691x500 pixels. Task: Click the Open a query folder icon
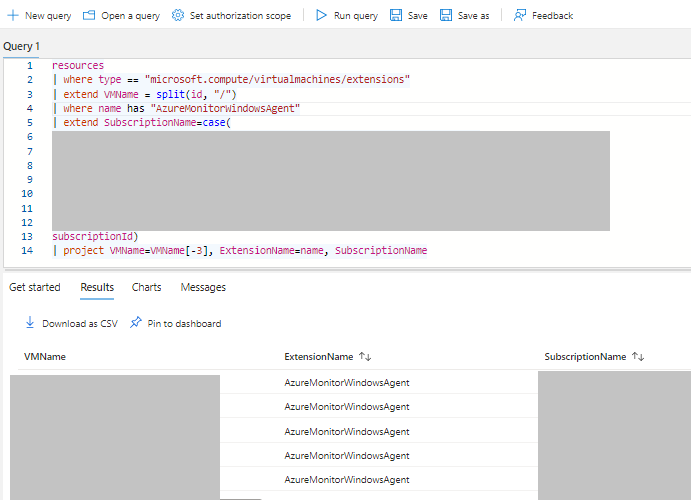point(89,15)
